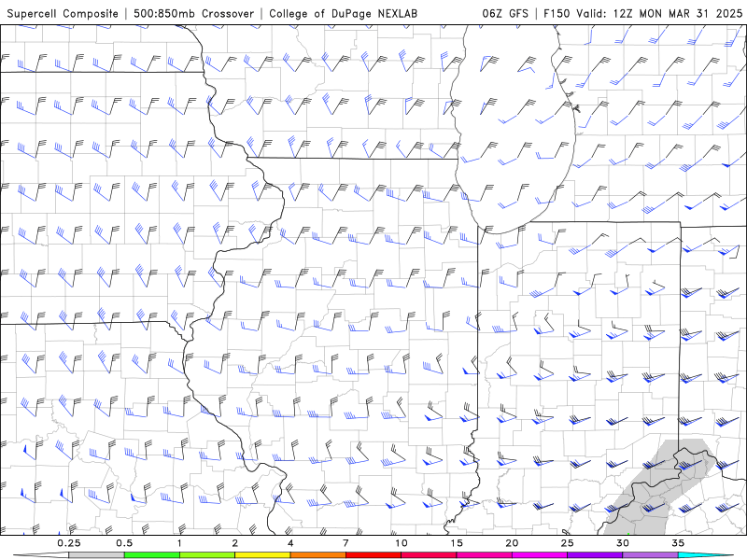Click the red color bar segment
Viewport: 747px width, 560px height.
[x=373, y=555]
